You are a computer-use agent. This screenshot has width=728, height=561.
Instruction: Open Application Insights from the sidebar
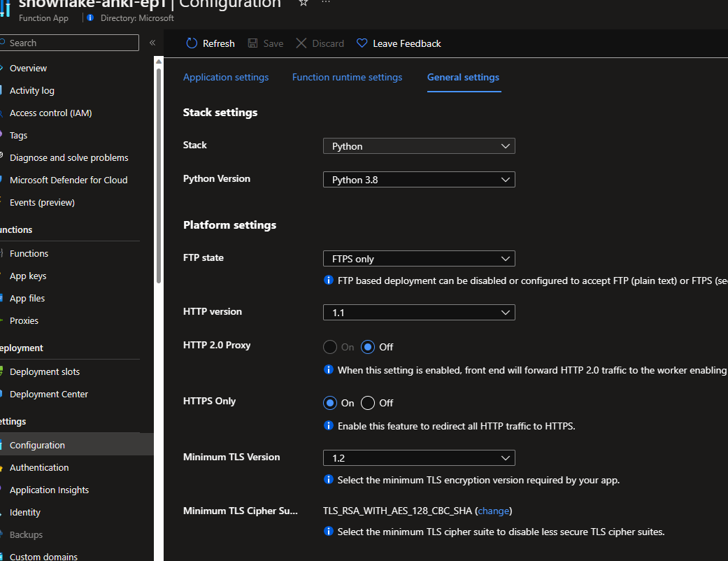pos(48,490)
